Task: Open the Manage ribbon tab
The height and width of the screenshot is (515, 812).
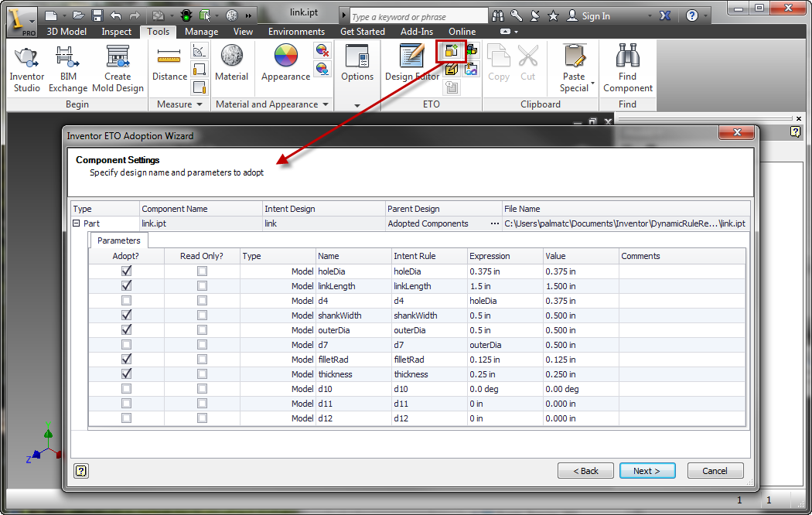Action: click(x=201, y=32)
